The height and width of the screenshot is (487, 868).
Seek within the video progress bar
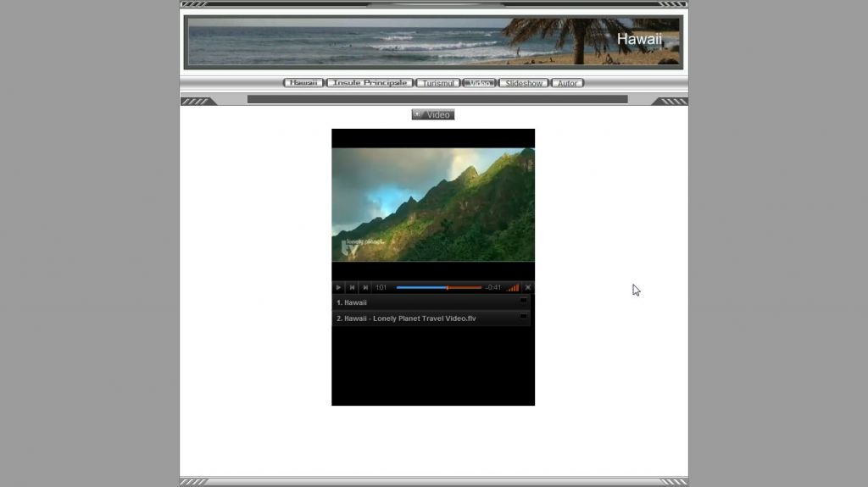pos(438,288)
